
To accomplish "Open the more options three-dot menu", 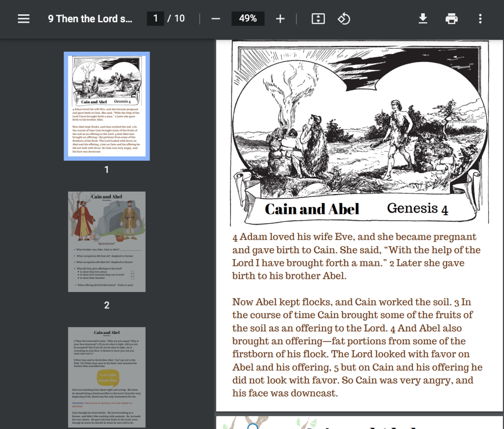I will 480,19.
